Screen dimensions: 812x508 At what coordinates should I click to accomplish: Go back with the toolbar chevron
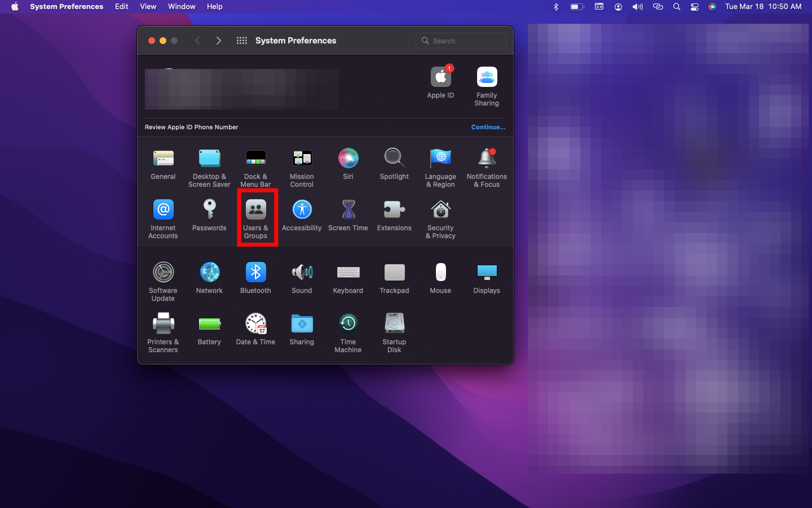pyautogui.click(x=197, y=41)
